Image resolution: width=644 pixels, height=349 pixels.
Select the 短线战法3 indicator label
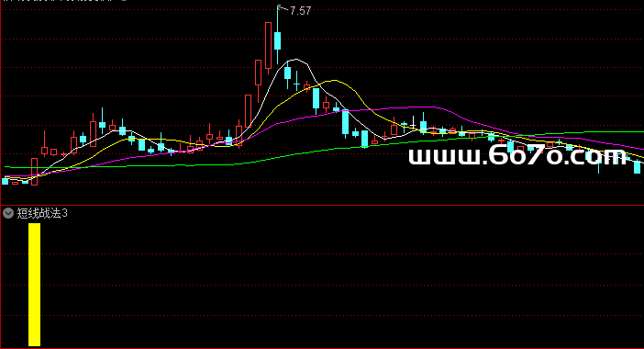click(42, 213)
